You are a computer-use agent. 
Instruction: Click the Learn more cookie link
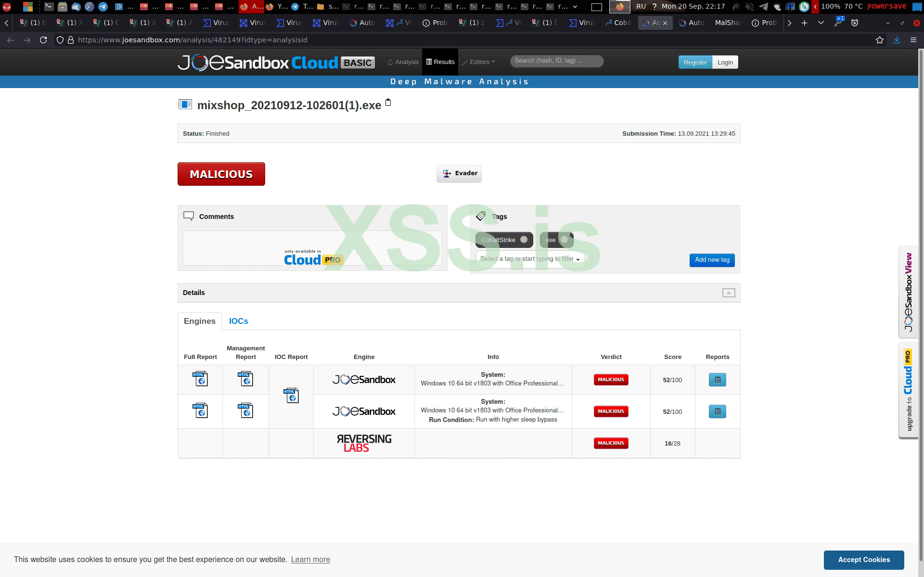[310, 559]
